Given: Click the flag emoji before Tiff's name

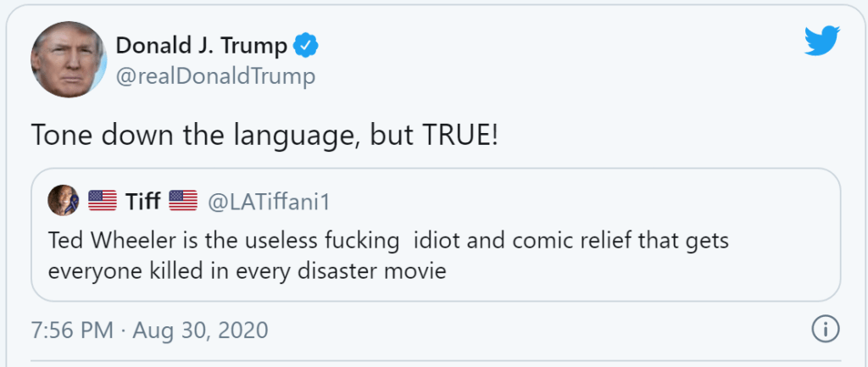Looking at the screenshot, I should [x=103, y=202].
